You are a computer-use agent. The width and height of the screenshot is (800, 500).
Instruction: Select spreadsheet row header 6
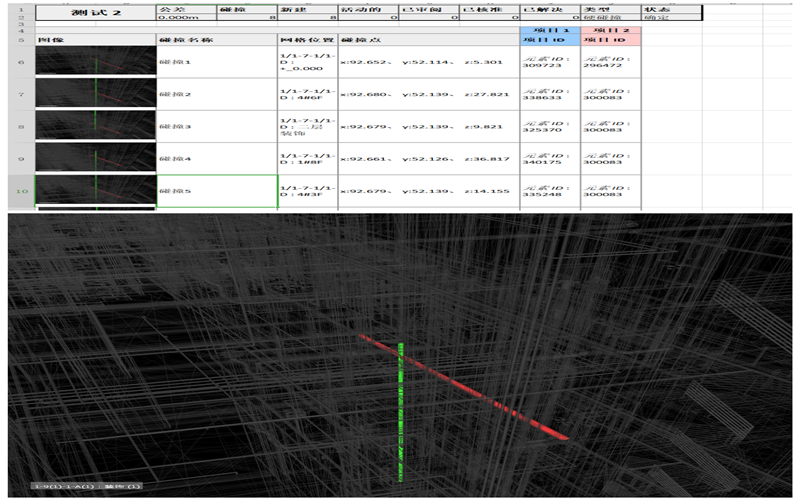(21, 62)
